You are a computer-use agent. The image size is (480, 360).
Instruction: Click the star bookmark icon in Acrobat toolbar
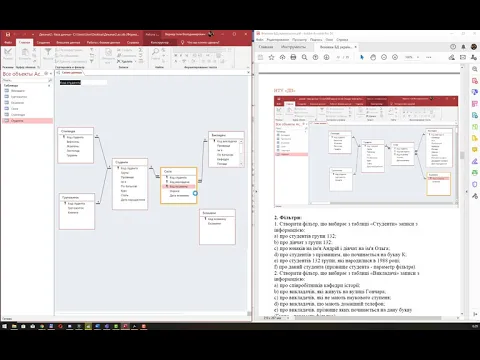(x=271, y=57)
